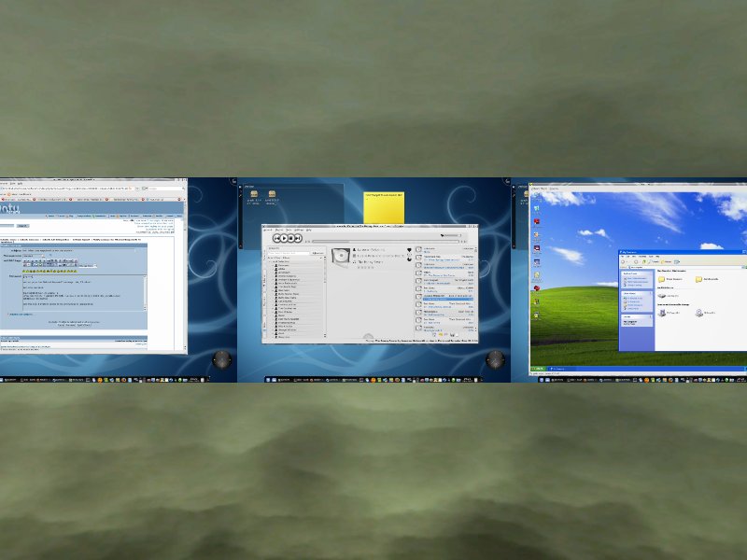Focus Amarok's collection search field
Screen dimensions: 747x560
point(289,253)
